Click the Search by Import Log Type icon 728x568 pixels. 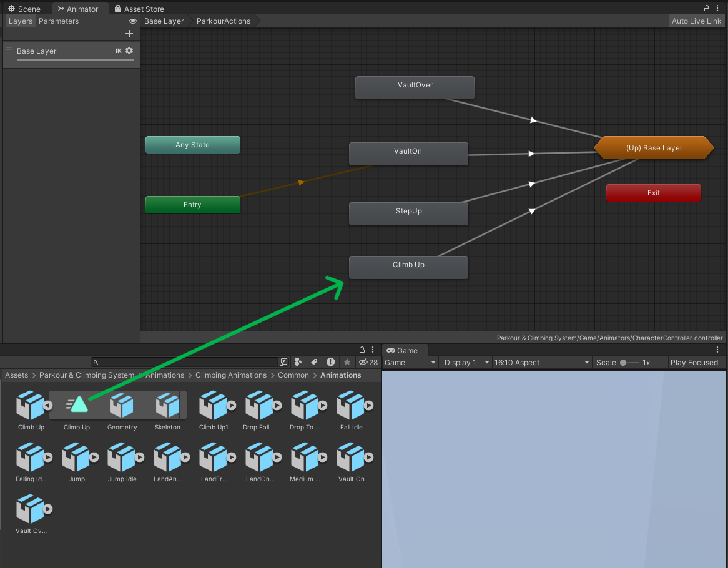[330, 362]
